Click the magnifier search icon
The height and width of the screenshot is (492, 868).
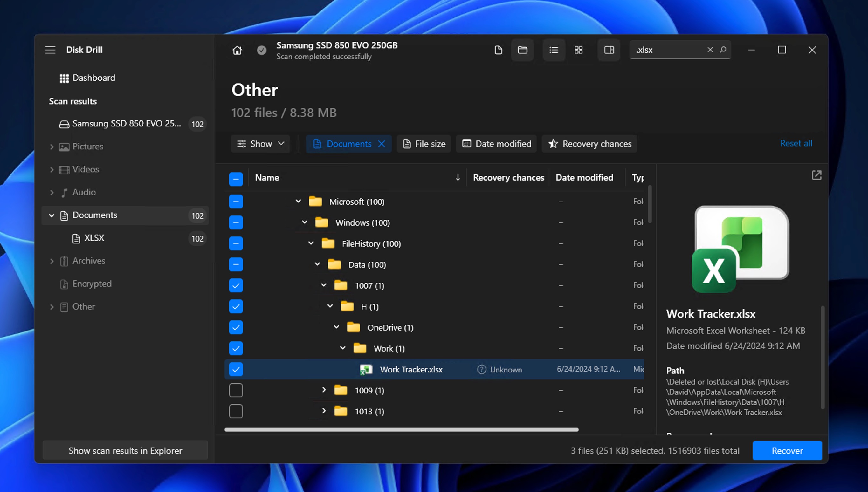[x=723, y=50]
